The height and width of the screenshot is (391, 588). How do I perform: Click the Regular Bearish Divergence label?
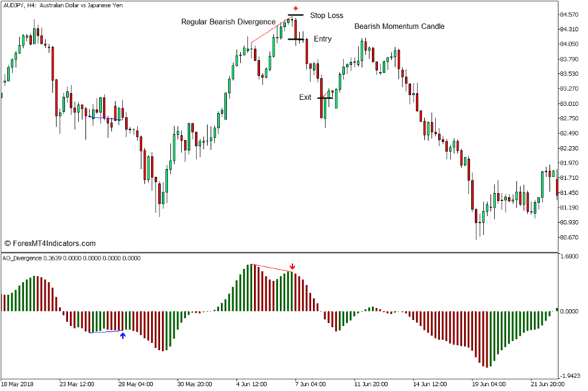pos(227,22)
